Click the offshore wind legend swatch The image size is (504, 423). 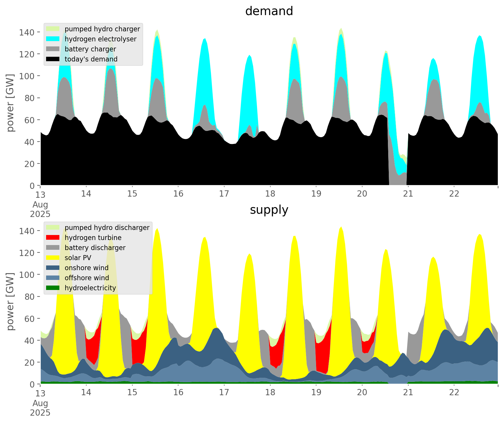(53, 278)
